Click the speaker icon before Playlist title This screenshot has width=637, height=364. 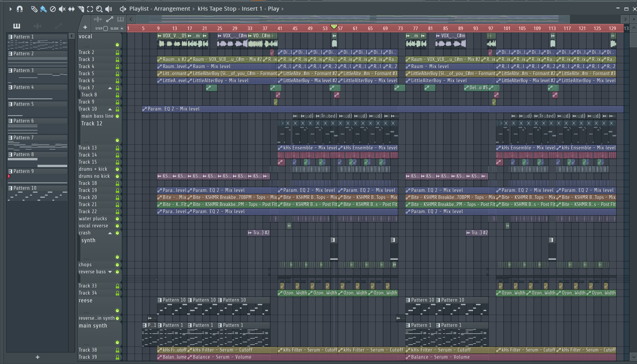tap(123, 9)
